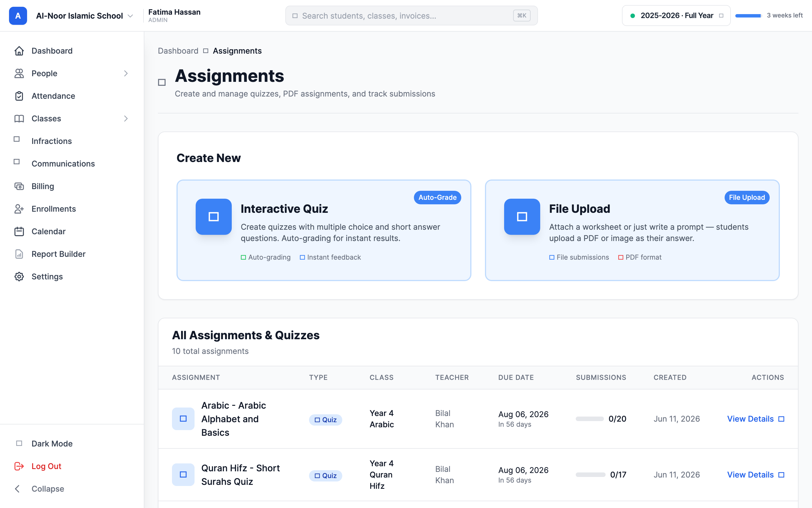Open Settings in sidebar
This screenshot has width=812, height=508.
tap(72, 276)
